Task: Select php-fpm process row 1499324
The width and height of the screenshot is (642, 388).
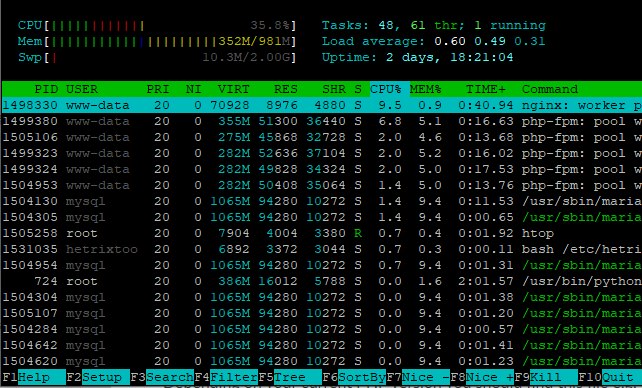Action: tap(322, 169)
